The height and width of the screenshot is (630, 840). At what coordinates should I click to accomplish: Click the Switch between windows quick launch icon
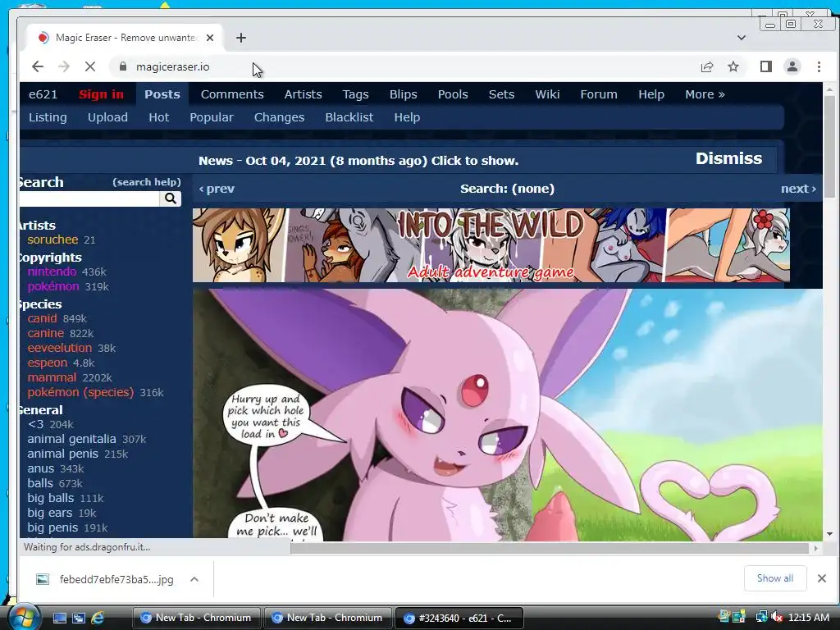[x=78, y=619]
